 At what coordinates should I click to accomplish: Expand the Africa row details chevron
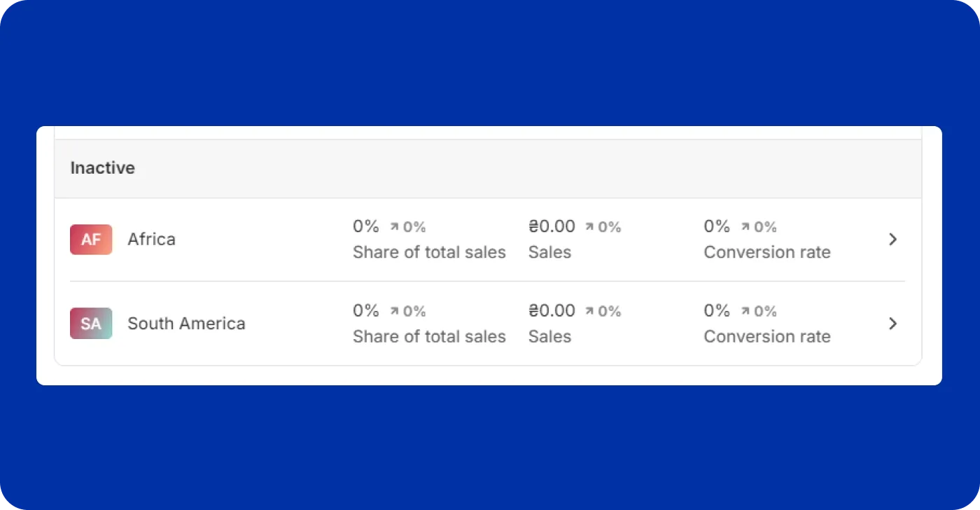pyautogui.click(x=892, y=239)
